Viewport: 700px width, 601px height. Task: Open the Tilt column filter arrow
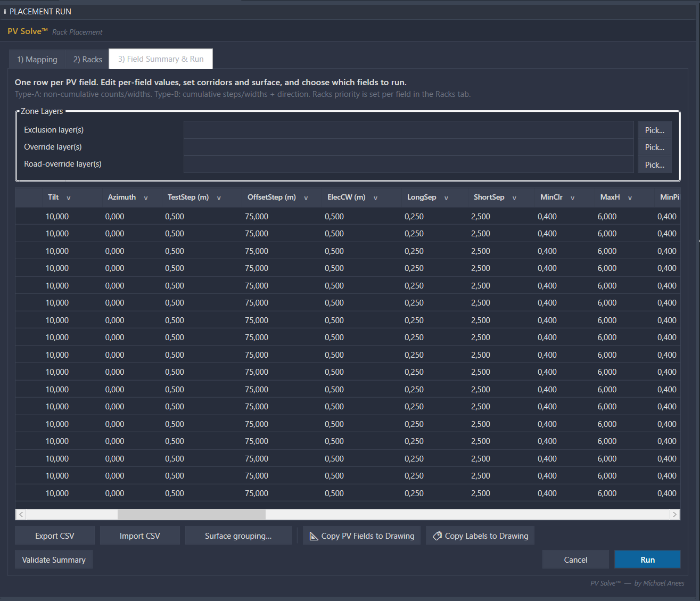69,198
